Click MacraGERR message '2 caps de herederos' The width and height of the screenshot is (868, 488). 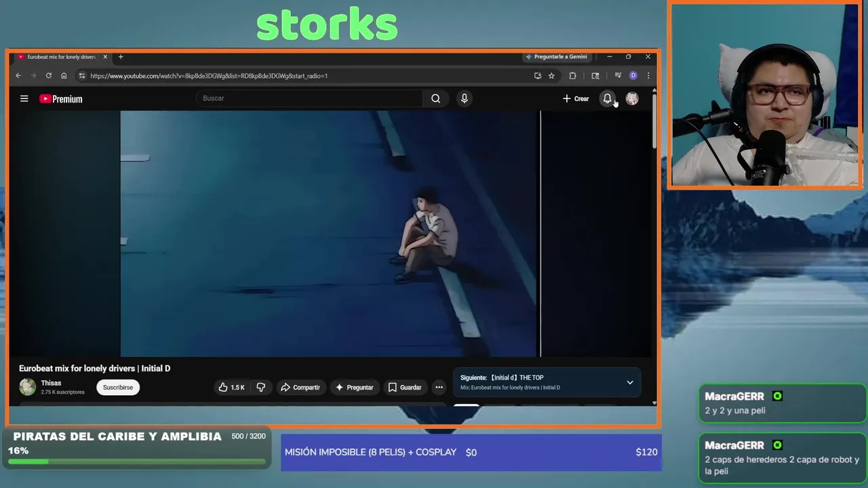782,465
